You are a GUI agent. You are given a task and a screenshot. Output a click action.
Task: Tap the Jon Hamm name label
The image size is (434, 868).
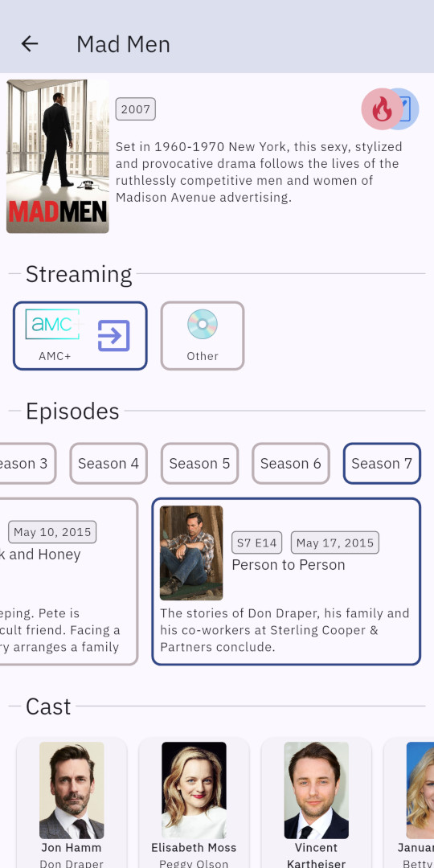72,848
